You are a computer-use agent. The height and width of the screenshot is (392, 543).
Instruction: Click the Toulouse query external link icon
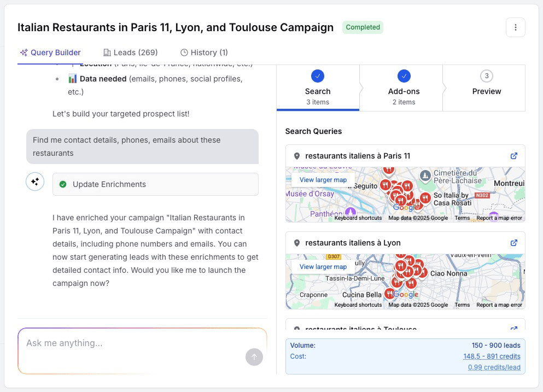click(x=513, y=328)
